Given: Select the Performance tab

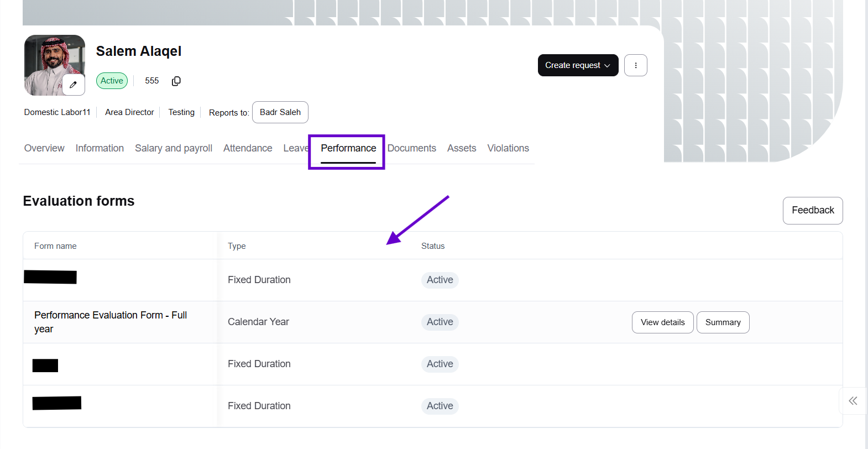Looking at the screenshot, I should pyautogui.click(x=348, y=148).
